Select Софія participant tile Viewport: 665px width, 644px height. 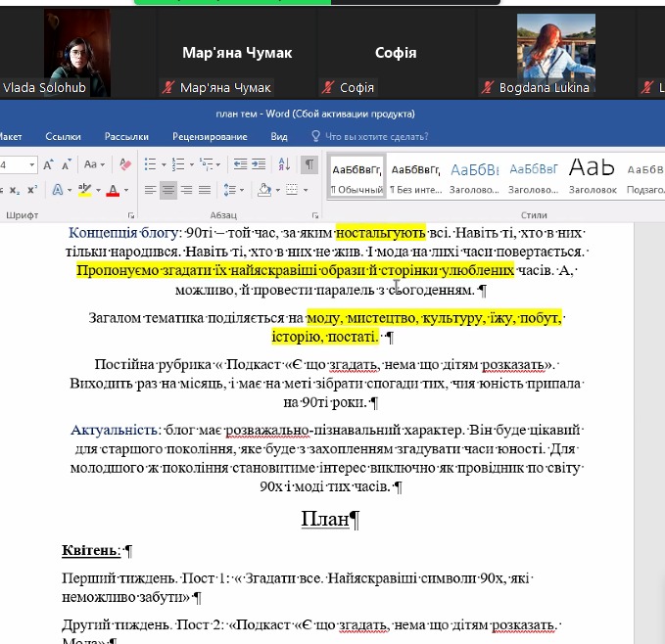tap(396, 53)
